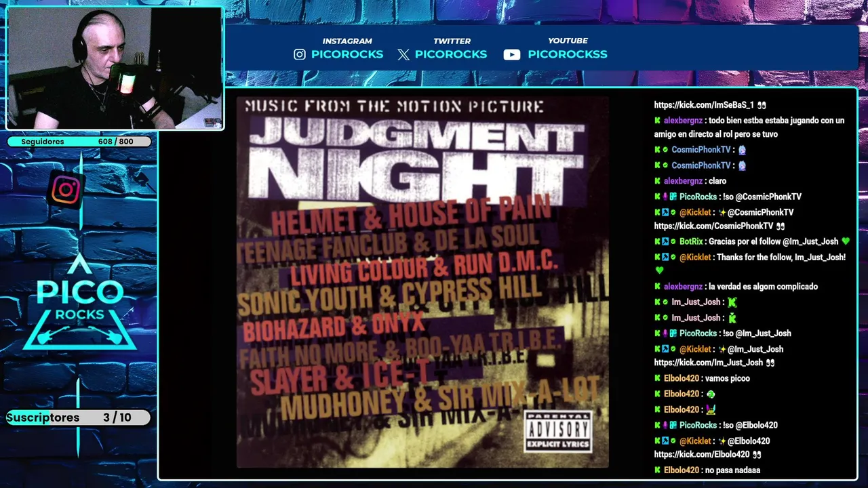Click alexbergnz message 'todo bien estba jugando'

(x=749, y=127)
